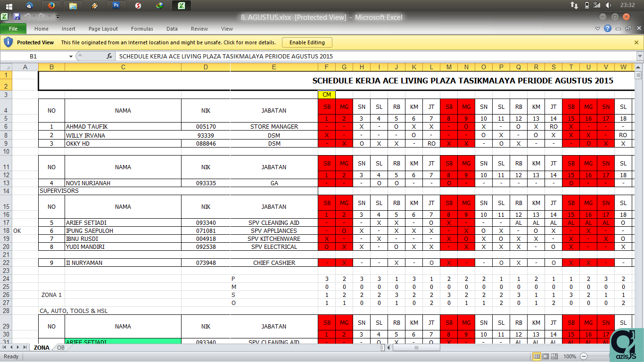The width and height of the screenshot is (644, 362).
Task: Minimize the ribbon with the chevron control
Action: pyautogui.click(x=597, y=28)
